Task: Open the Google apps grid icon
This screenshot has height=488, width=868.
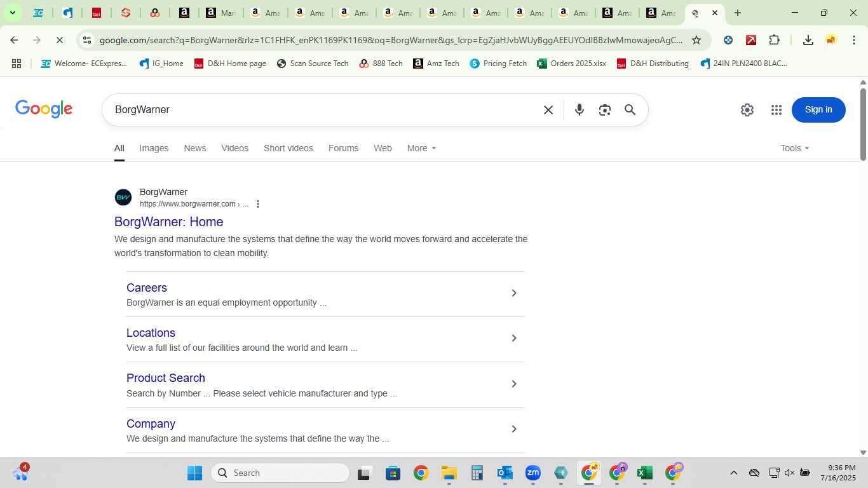Action: coord(776,110)
